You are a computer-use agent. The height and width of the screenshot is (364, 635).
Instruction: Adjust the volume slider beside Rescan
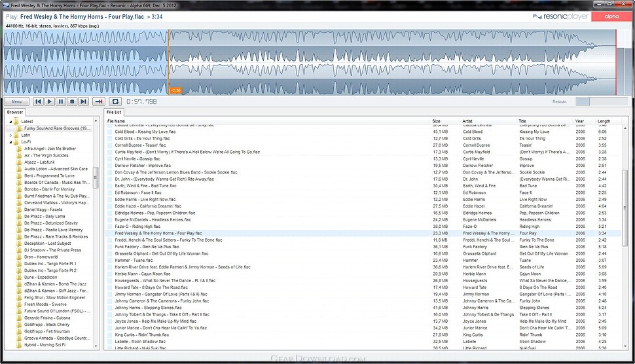602,101
